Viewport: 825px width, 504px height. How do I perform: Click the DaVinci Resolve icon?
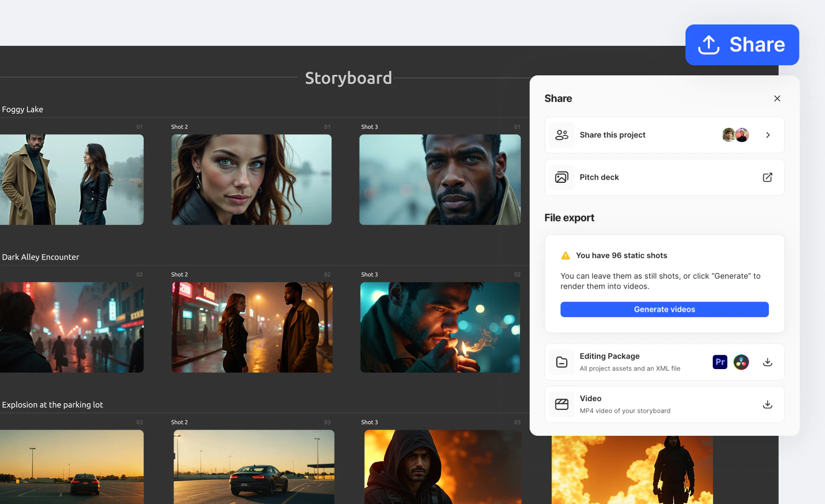pyautogui.click(x=741, y=362)
